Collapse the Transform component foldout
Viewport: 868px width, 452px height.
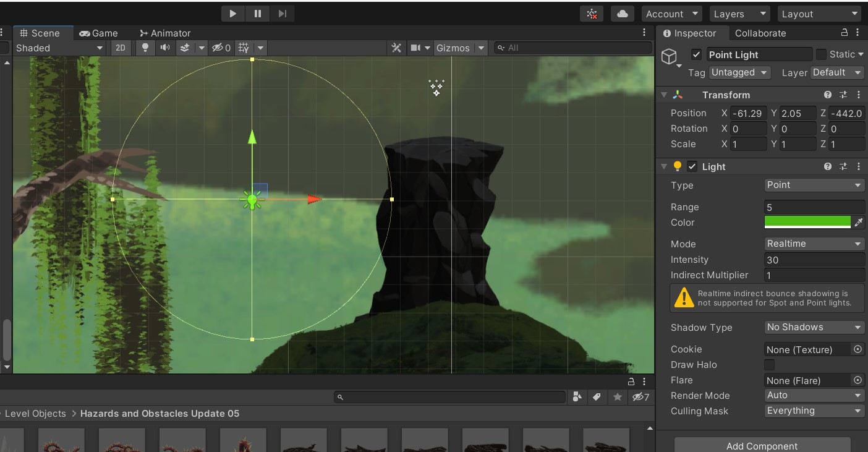click(664, 95)
